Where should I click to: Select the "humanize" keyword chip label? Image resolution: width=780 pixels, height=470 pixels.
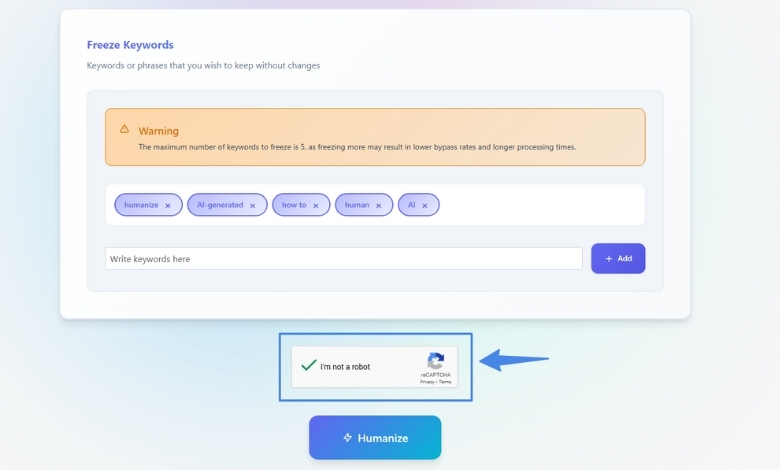[x=141, y=205]
